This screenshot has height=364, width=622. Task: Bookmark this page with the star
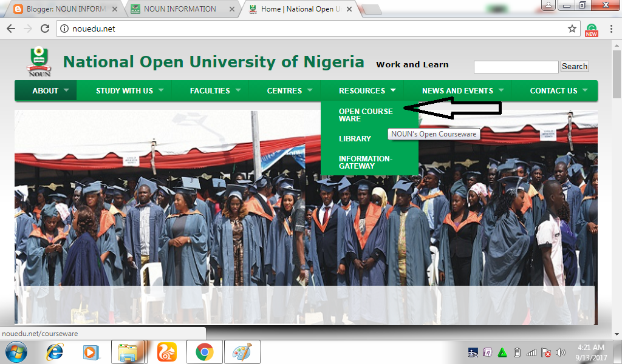pyautogui.click(x=572, y=29)
